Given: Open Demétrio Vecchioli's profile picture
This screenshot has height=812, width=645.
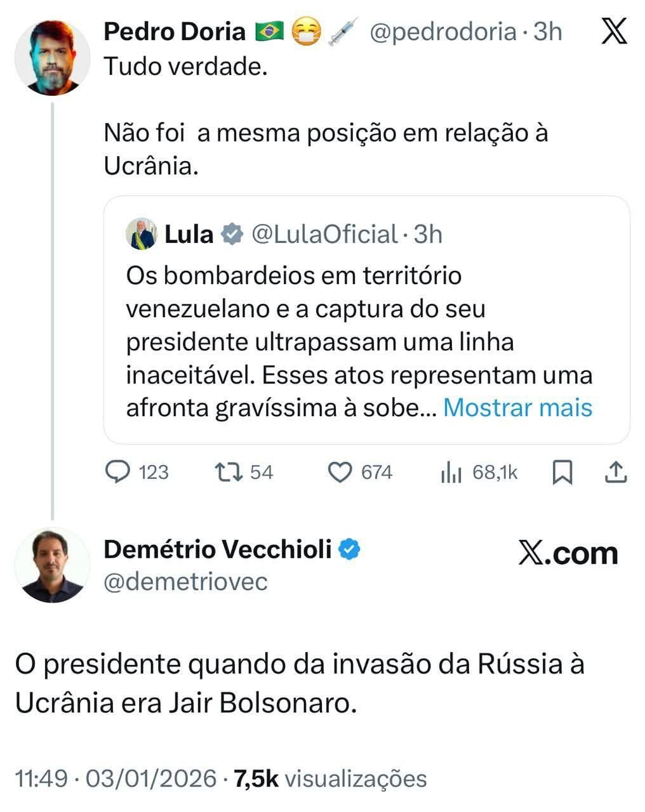Looking at the screenshot, I should [52, 565].
